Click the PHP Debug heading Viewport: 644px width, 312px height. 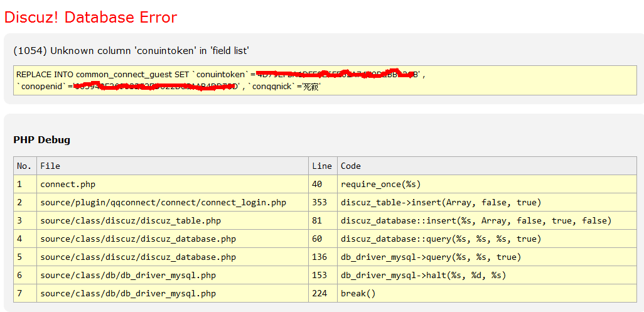pos(41,140)
